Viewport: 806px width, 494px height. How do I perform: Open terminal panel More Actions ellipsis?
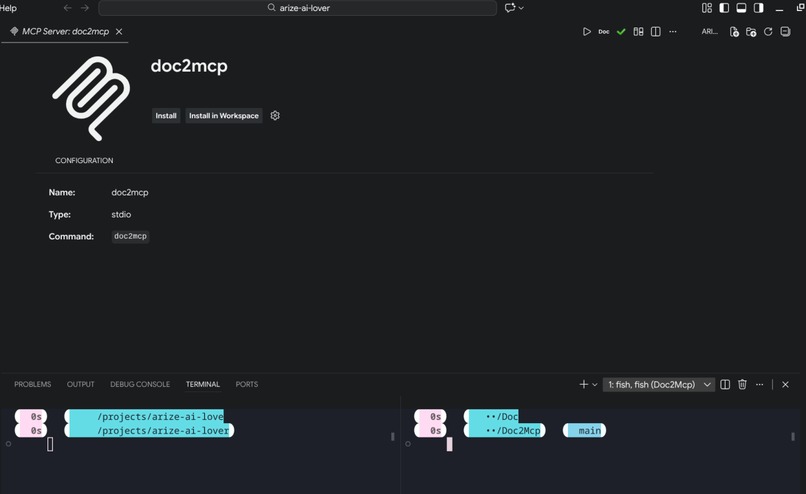[760, 385]
